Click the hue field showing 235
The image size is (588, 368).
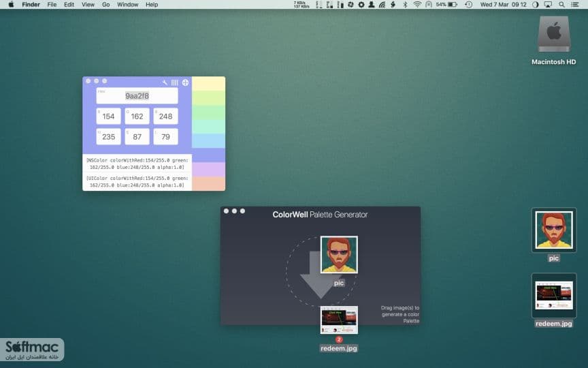pyautogui.click(x=108, y=137)
